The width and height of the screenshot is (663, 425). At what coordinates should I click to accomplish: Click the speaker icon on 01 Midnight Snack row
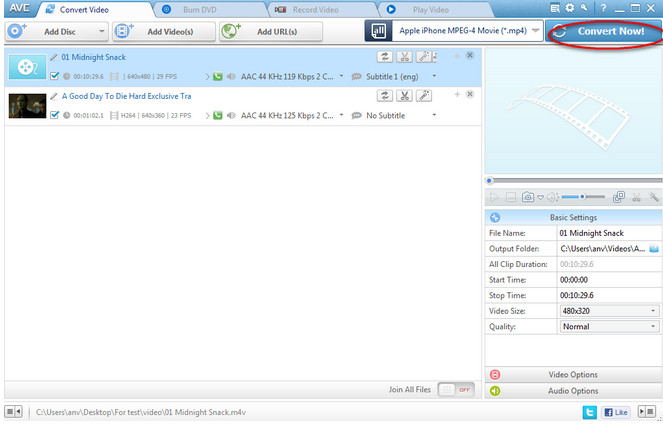click(231, 77)
